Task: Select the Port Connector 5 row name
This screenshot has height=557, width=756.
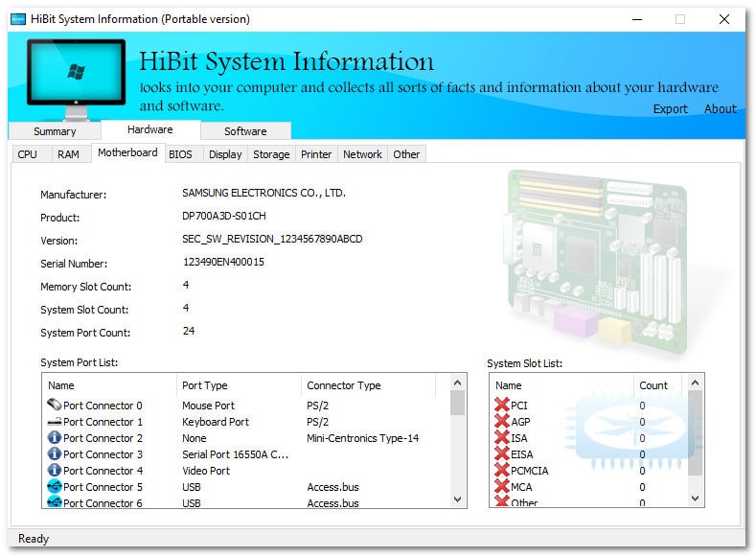Action: tap(103, 487)
